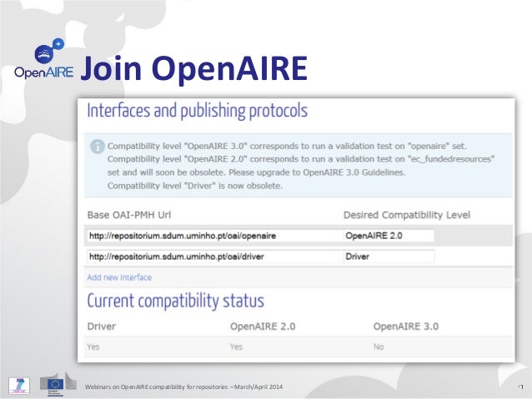Click the 'Yes' value under Driver

click(x=93, y=347)
